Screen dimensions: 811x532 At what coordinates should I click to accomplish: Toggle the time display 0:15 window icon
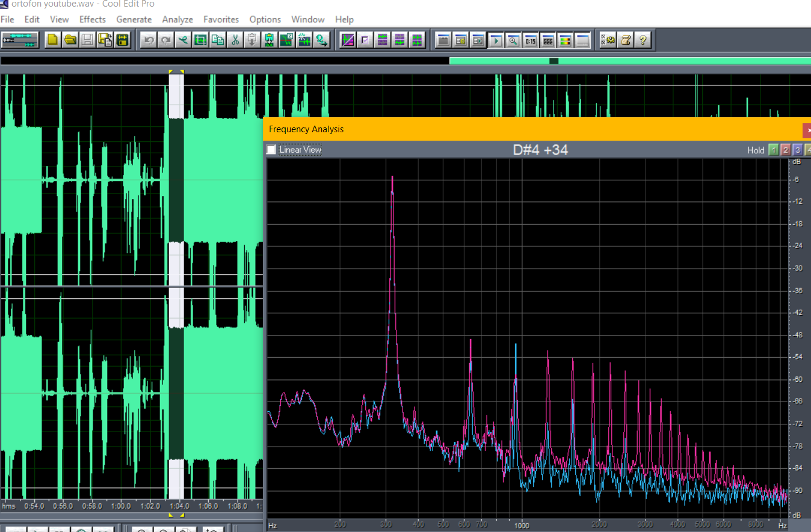(531, 40)
